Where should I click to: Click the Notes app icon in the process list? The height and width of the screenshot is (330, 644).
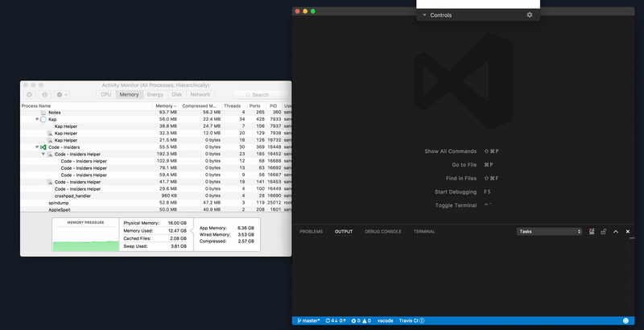[43, 113]
